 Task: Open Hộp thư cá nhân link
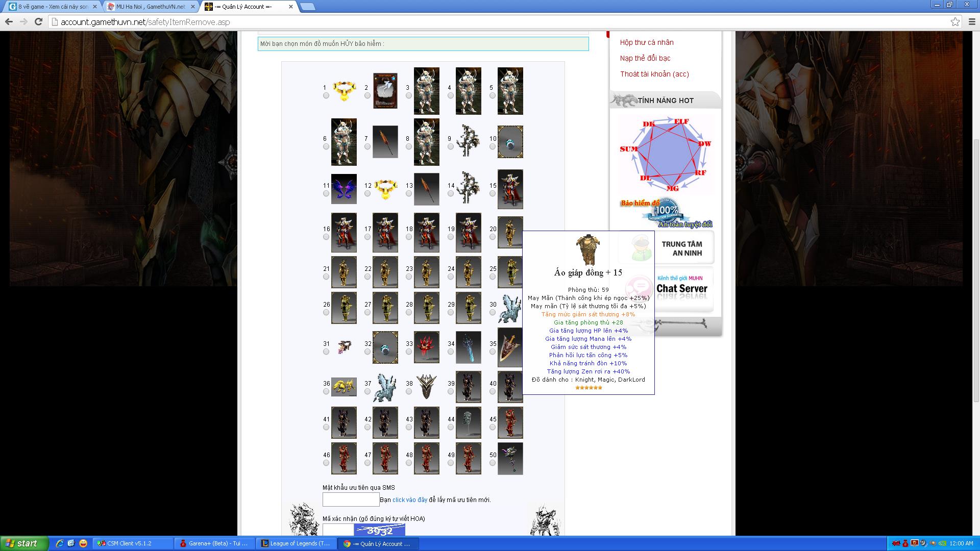(x=646, y=42)
